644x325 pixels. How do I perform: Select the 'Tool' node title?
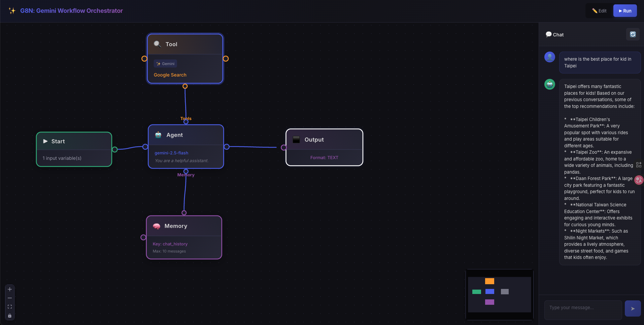(171, 44)
